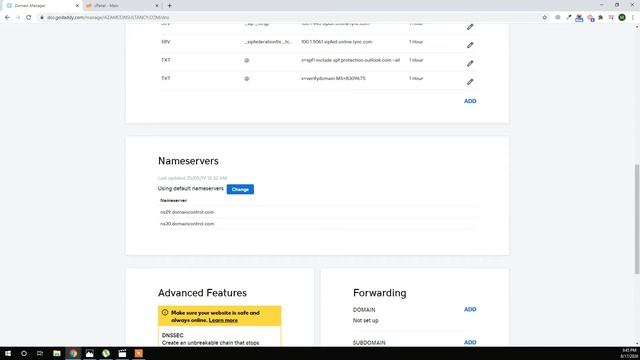Open File Explorer from taskbar
The width and height of the screenshot is (640, 360).
[x=57, y=353]
